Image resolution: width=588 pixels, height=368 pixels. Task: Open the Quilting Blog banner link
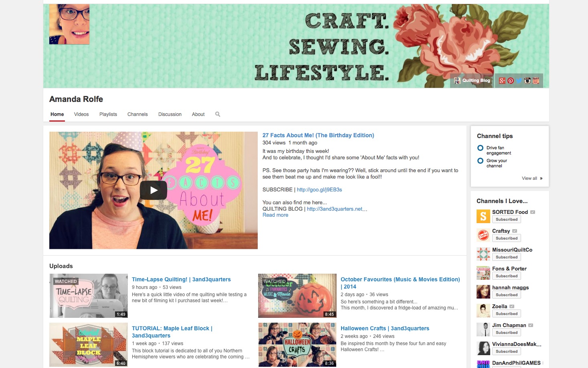coord(472,81)
